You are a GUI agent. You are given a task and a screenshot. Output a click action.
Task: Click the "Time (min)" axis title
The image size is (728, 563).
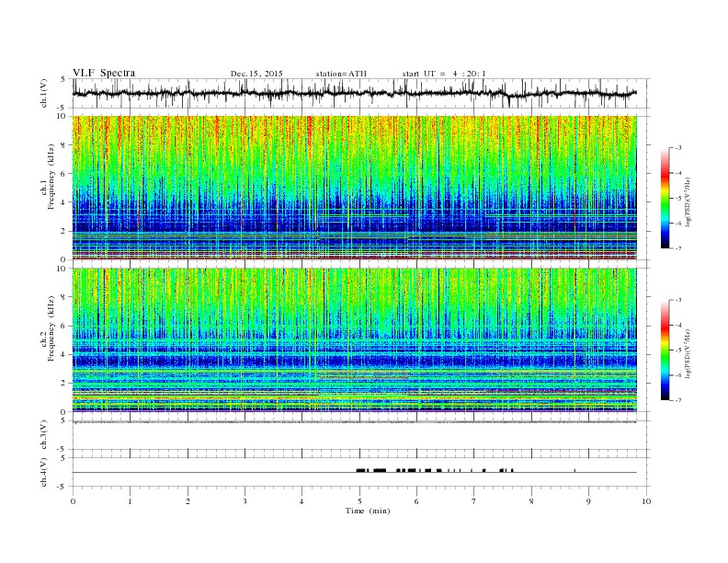pos(368,511)
